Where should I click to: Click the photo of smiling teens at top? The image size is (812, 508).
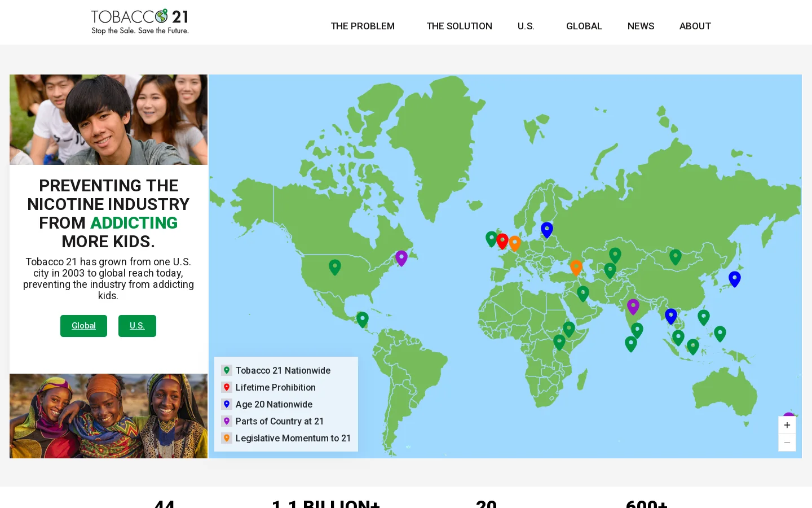[x=109, y=120]
